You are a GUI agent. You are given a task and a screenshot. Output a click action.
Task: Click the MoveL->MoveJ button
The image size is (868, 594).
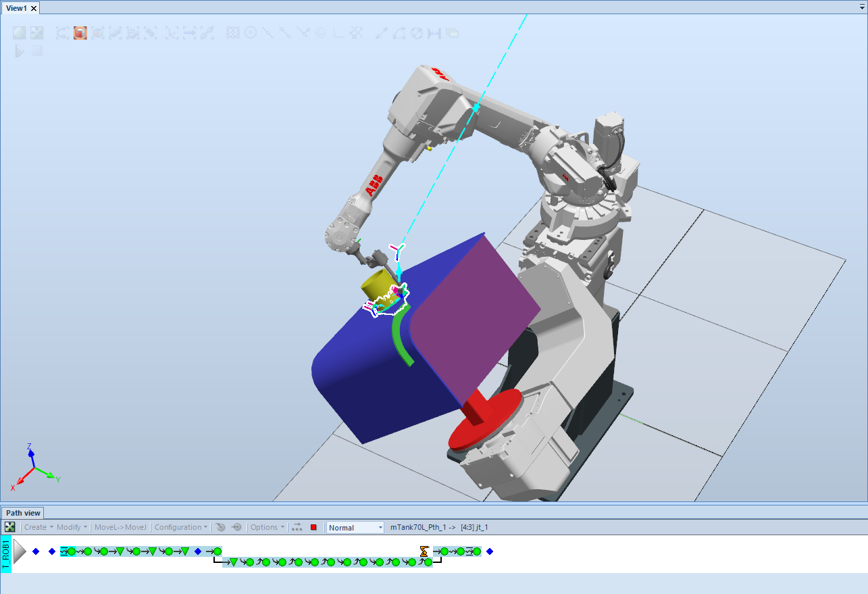(x=120, y=527)
